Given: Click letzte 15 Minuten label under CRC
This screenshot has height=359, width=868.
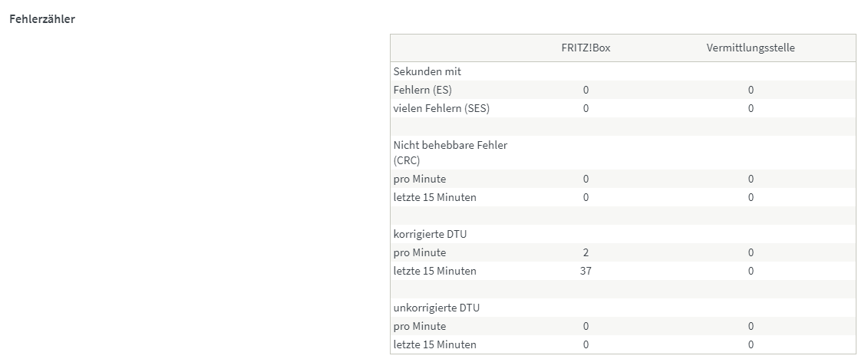Looking at the screenshot, I should [435, 197].
